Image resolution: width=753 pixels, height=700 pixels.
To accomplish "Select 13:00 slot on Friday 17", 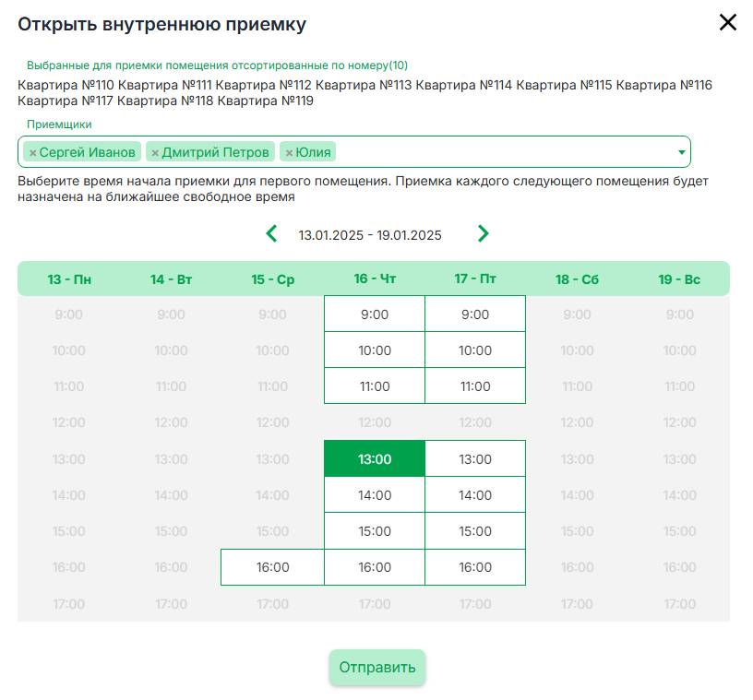I will 475,459.
